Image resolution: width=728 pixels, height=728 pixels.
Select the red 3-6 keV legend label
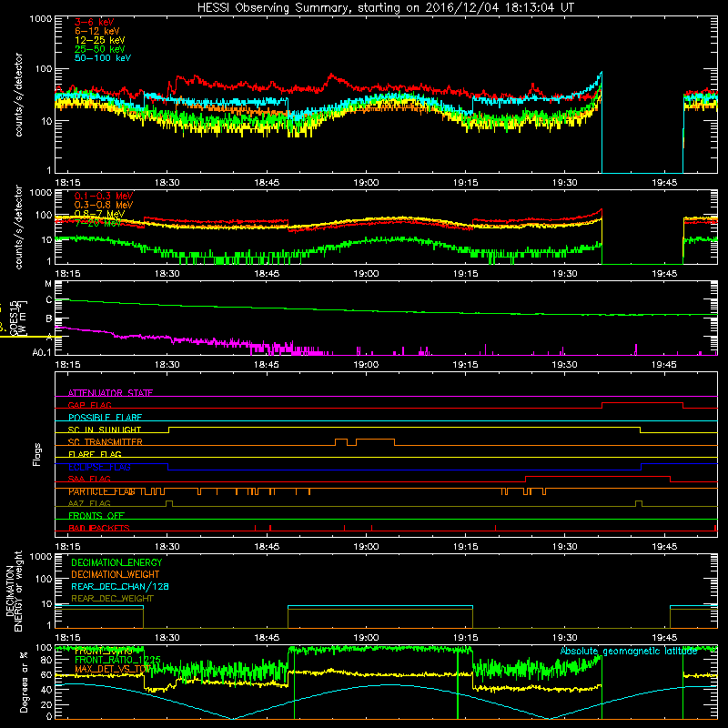click(95, 22)
